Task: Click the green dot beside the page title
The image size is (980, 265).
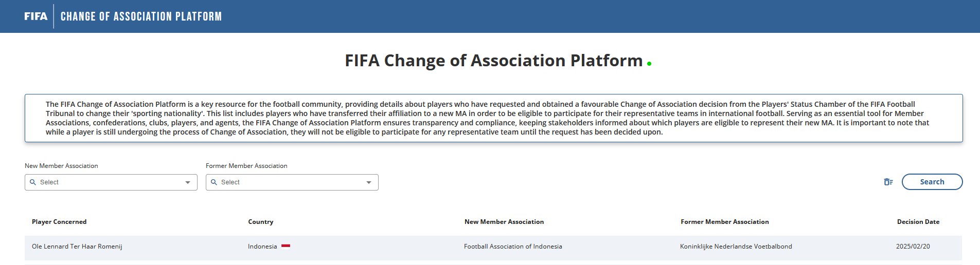Action: 649,64
